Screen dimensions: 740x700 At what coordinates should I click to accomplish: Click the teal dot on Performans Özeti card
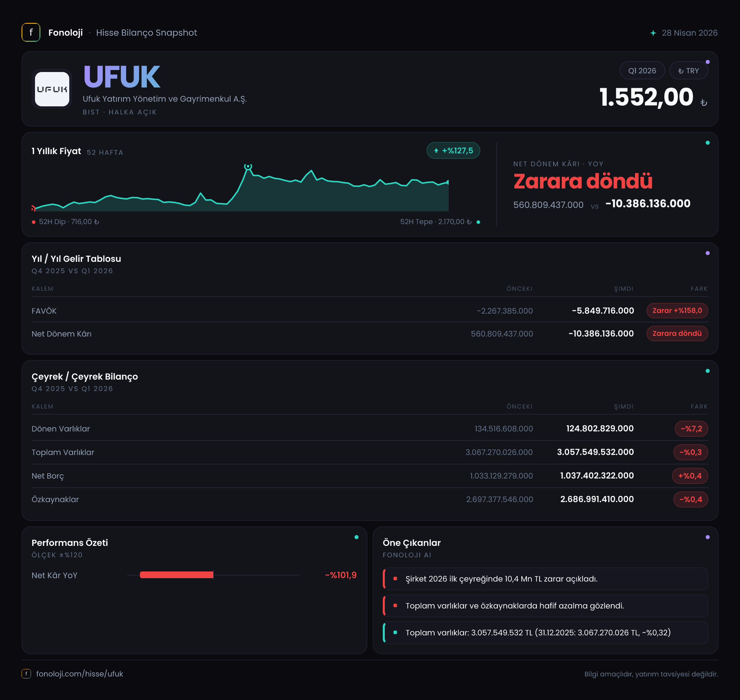(x=357, y=537)
